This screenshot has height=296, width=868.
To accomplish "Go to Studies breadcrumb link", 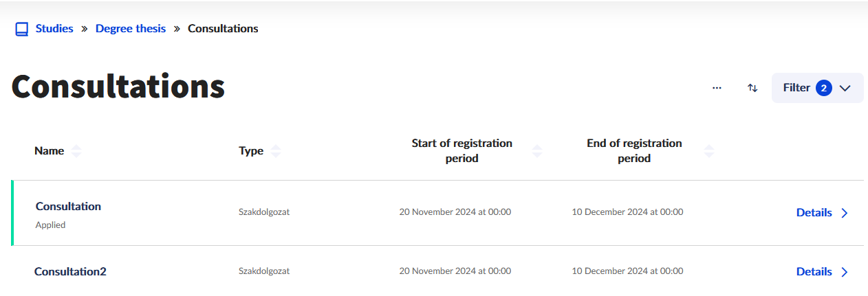I will pyautogui.click(x=54, y=29).
